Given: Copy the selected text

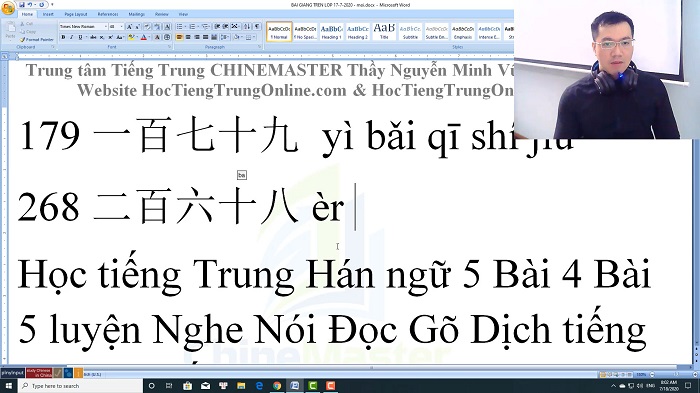Looking at the screenshot, I should [x=28, y=32].
